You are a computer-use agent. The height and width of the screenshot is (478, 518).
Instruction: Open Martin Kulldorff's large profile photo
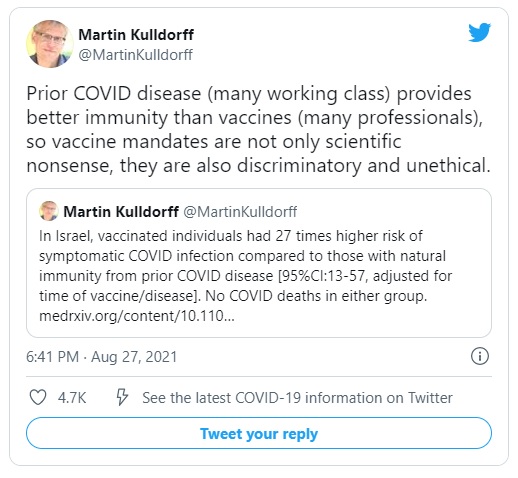(x=49, y=44)
